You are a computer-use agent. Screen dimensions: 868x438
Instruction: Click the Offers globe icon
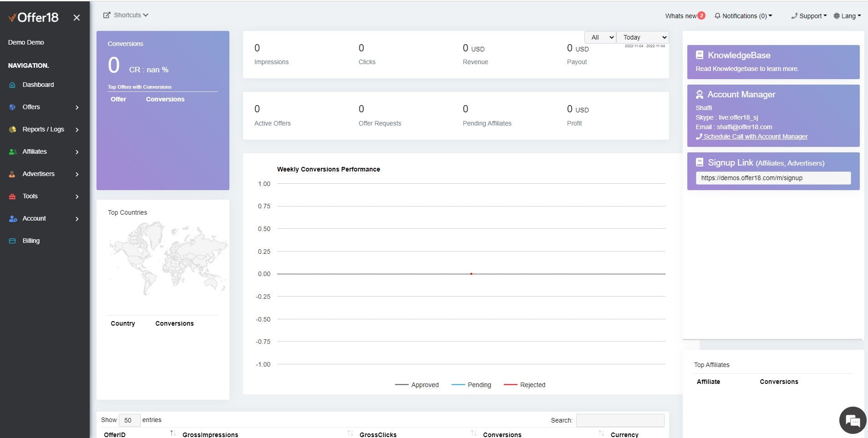tap(12, 107)
